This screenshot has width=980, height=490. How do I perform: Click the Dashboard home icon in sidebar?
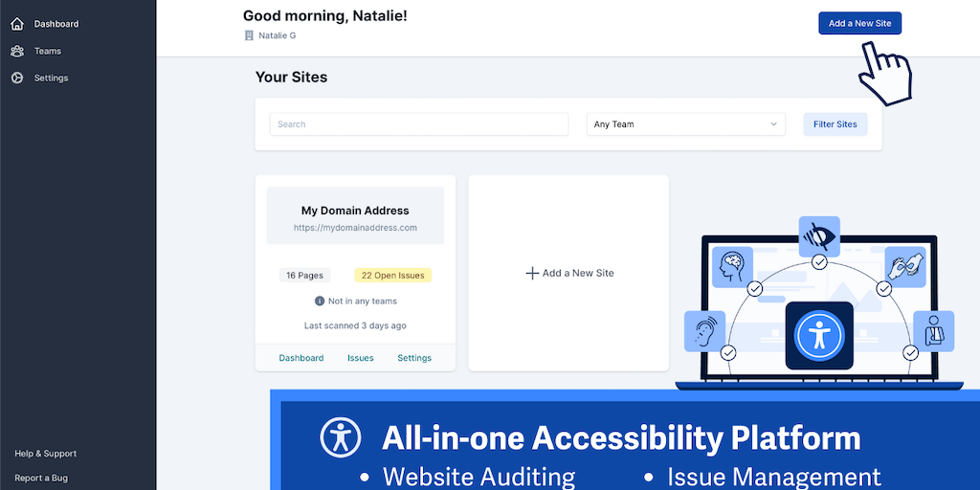[17, 24]
